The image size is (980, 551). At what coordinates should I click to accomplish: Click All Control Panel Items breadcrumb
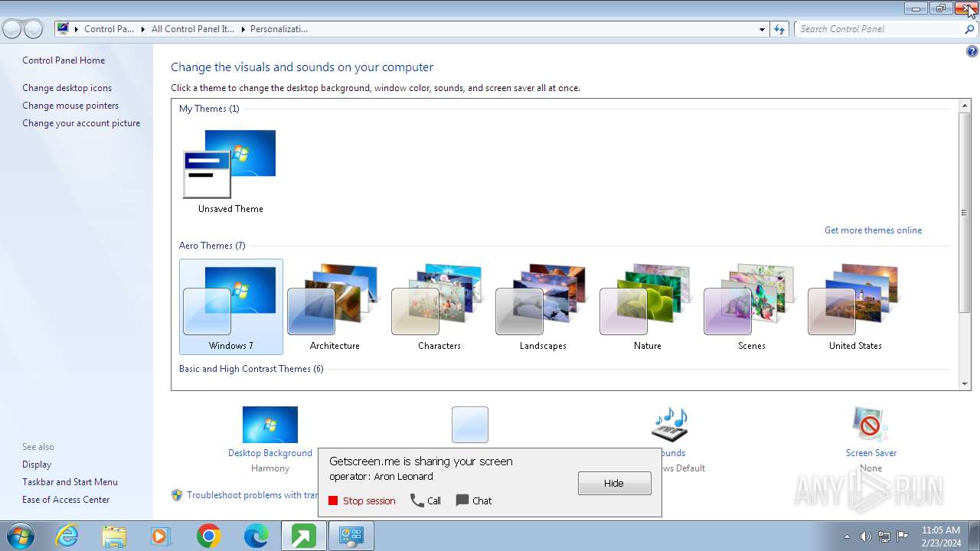click(x=193, y=29)
